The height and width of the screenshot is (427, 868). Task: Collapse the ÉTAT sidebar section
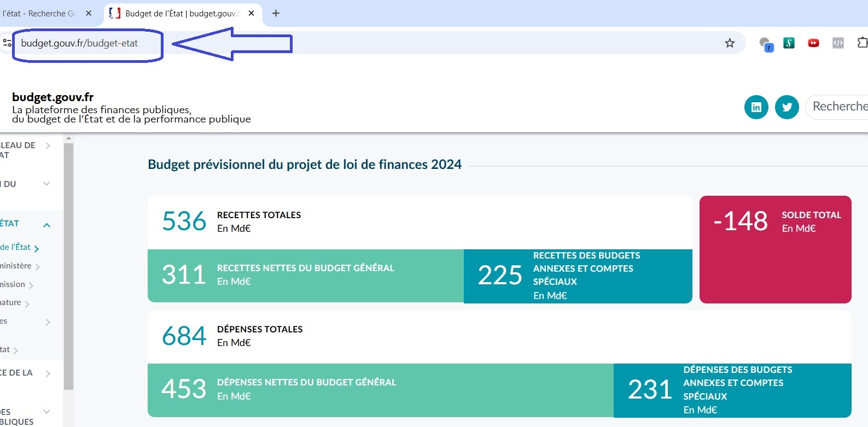pos(46,225)
